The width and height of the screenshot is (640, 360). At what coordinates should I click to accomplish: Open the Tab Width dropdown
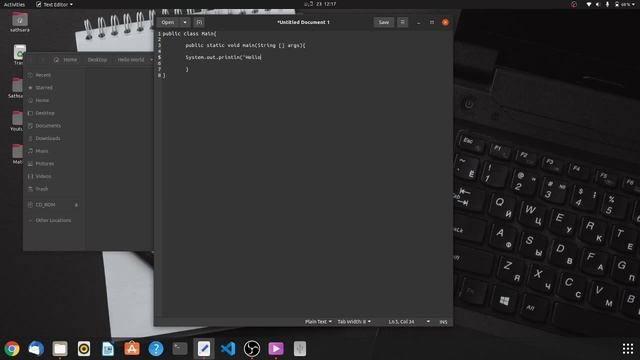pos(354,322)
